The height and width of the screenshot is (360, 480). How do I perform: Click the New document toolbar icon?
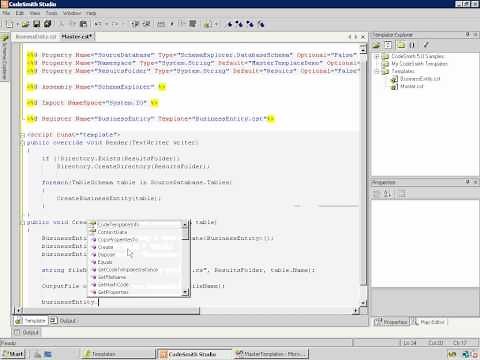10,24
